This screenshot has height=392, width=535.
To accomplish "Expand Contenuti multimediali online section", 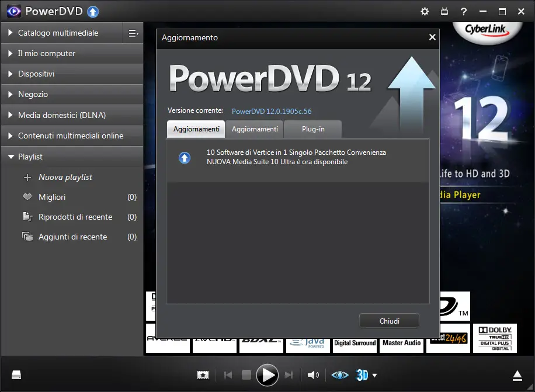I will click(72, 136).
